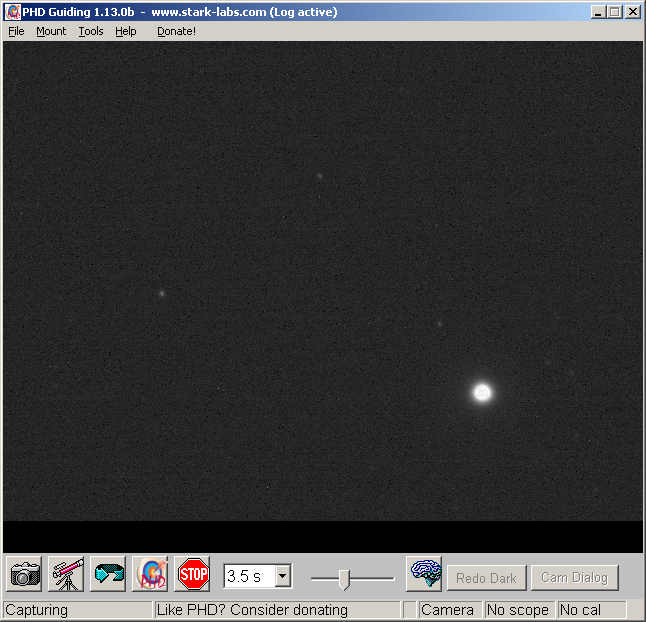Image resolution: width=646 pixels, height=622 pixels.
Task: Click 'Like PHD? Consider donating' status text
Action: coord(252,610)
